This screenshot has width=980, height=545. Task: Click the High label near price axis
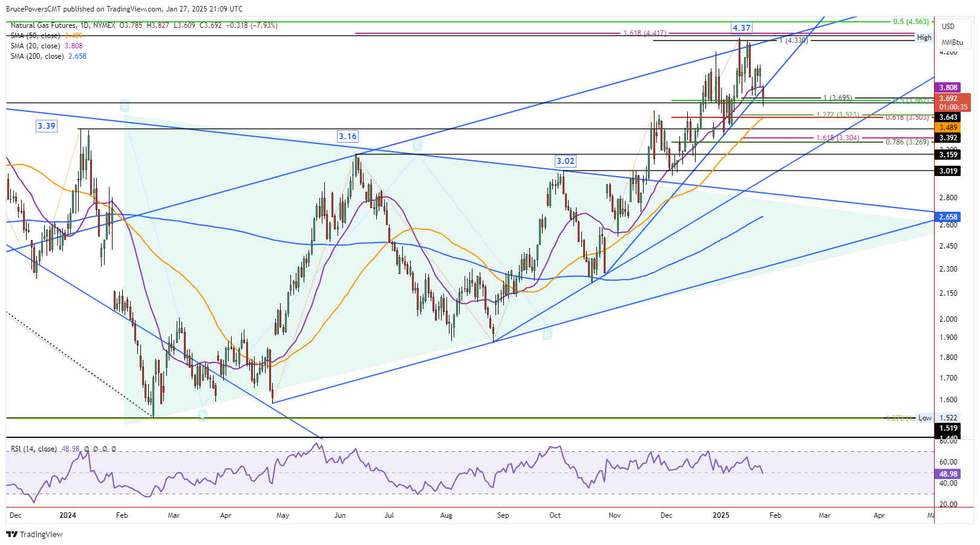tap(924, 38)
